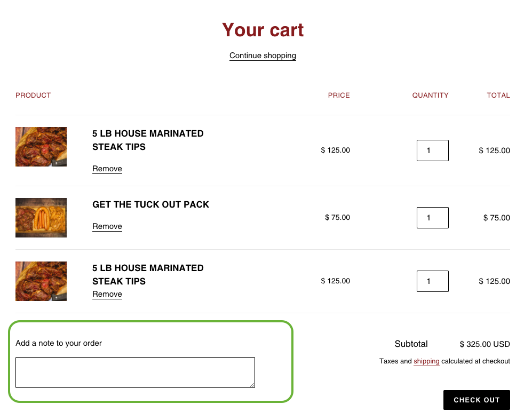The height and width of the screenshot is (420, 532).
Task: Remove the last steak tips item
Action: (x=107, y=294)
